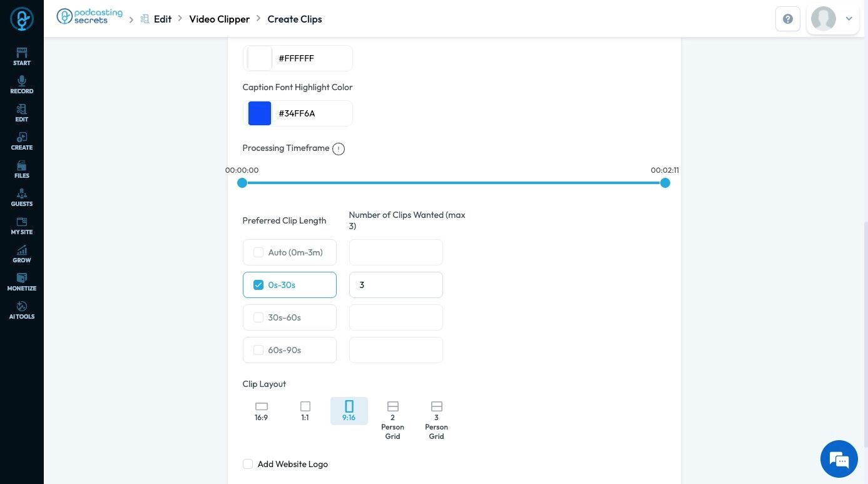This screenshot has height=484, width=868.
Task: Choose the 3 Person Grid layout
Action: 437,420
